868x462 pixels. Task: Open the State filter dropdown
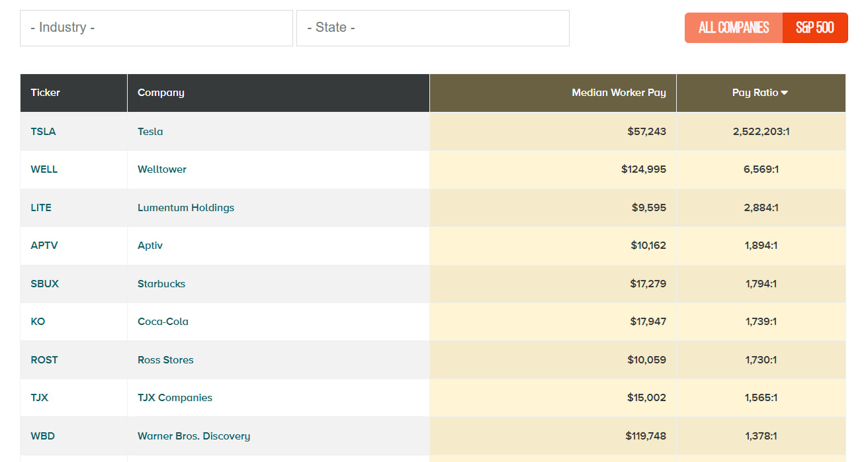[x=433, y=28]
